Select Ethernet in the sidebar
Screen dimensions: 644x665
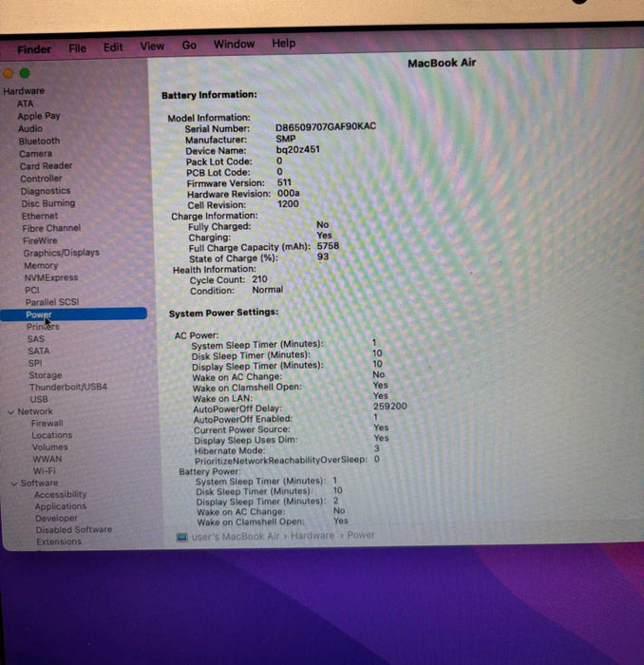coord(40,216)
